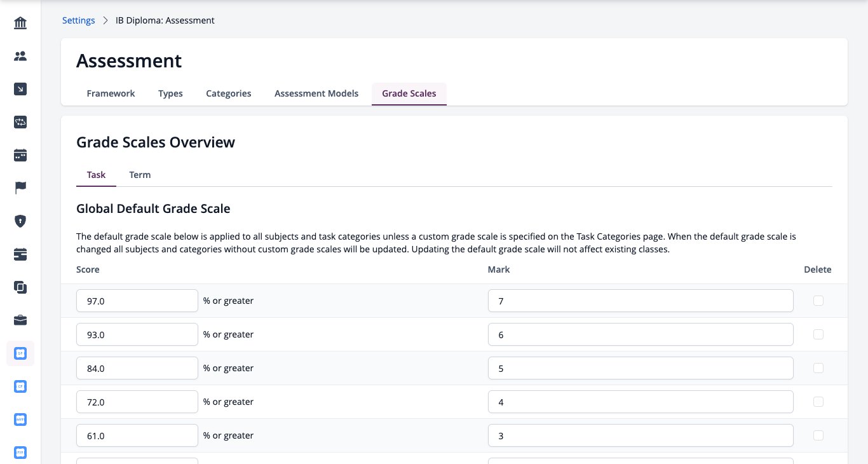Screen dimensions: 868x464
Task: Click the Mark column header
Action: click(x=499, y=270)
